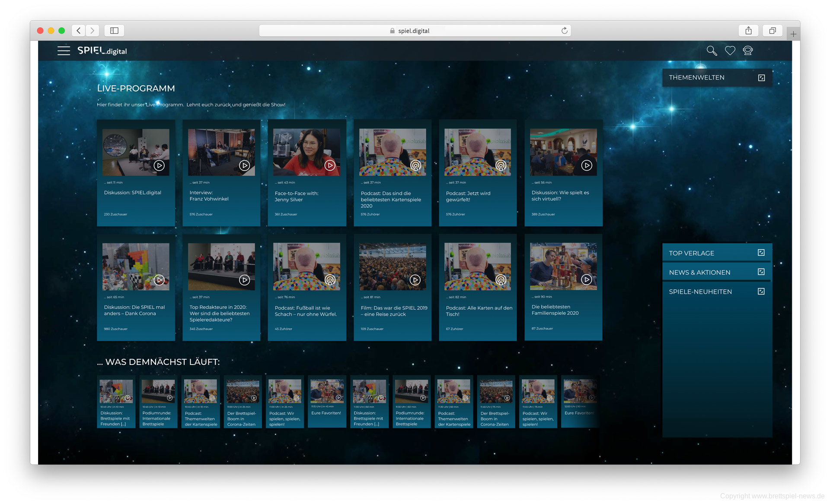Click the search magnifier icon
The width and height of the screenshot is (830, 504).
[x=711, y=51]
